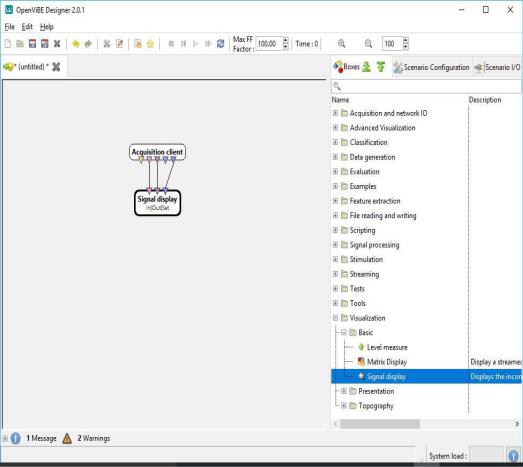Image resolution: width=523 pixels, height=467 pixels.
Task: Expand the Feature extraction folder
Action: coord(335,201)
